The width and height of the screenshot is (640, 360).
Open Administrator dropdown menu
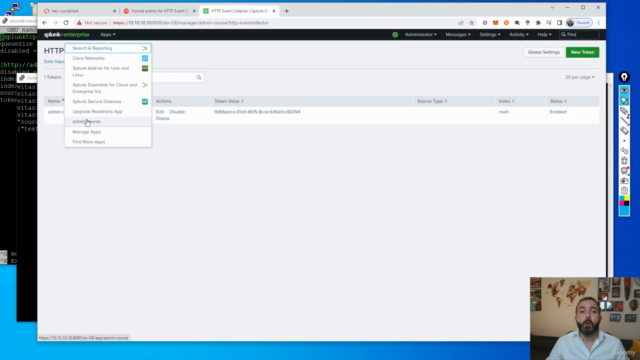(x=421, y=35)
